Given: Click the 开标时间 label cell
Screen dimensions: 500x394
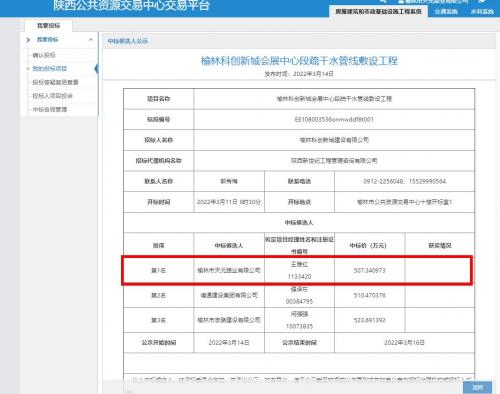Looking at the screenshot, I should click(159, 202).
